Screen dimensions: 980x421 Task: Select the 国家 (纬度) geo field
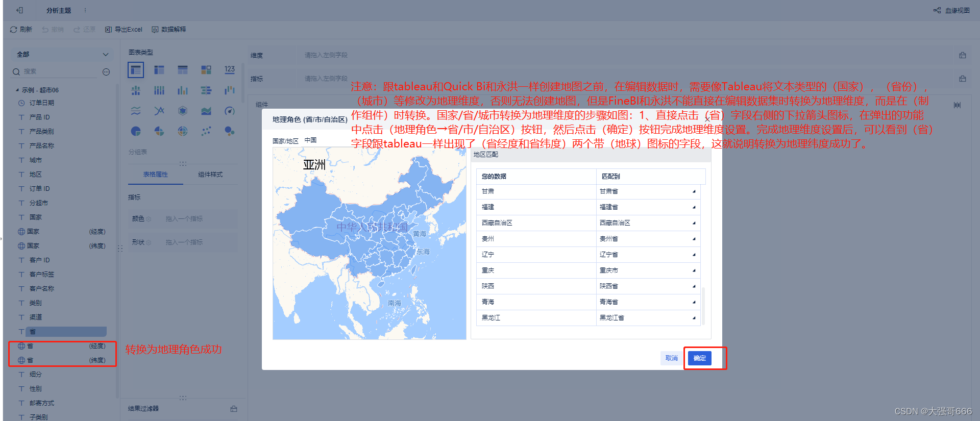pos(61,246)
